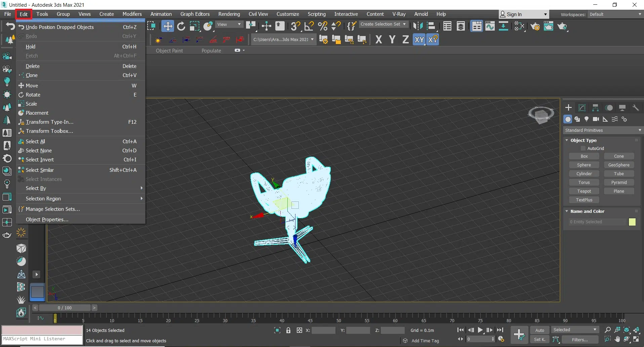This screenshot has width=644, height=347.
Task: Enable the AutoGrid checkbox
Action: click(583, 148)
